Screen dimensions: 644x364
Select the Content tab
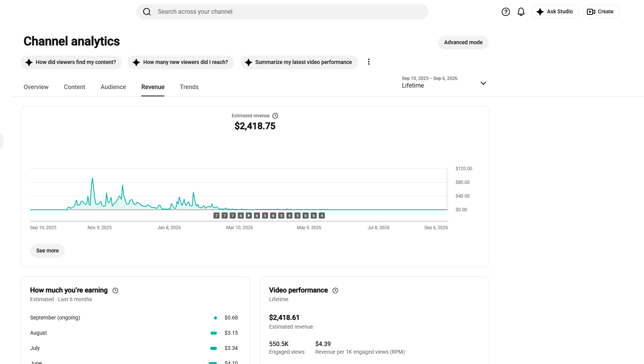75,87
